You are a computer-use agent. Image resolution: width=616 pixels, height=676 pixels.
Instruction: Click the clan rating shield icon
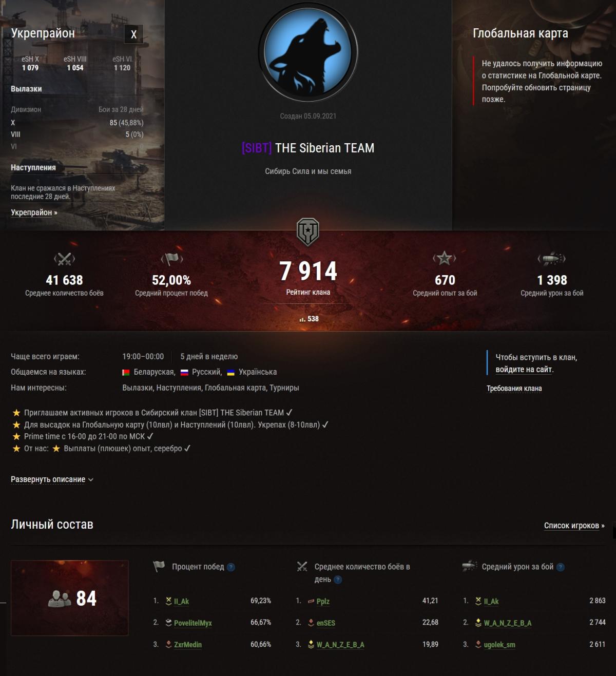[308, 232]
